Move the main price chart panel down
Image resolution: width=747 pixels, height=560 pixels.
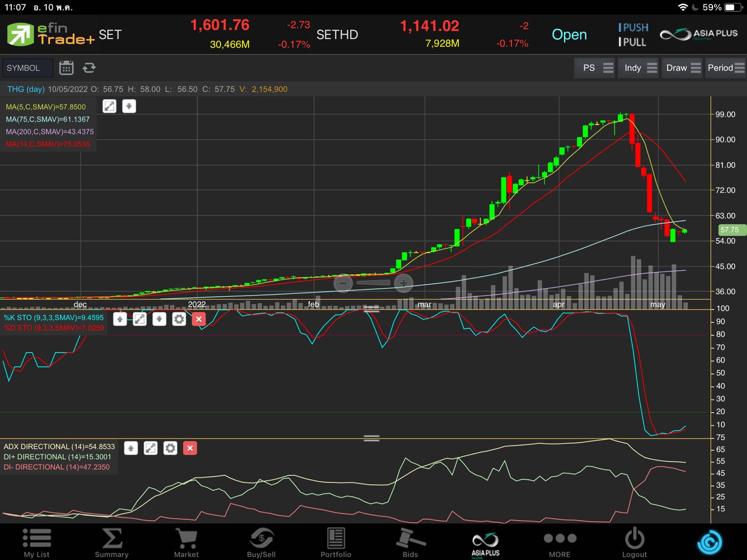tap(129, 106)
